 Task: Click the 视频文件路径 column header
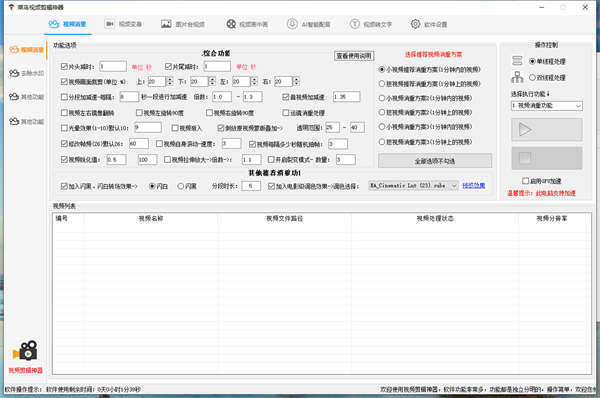pos(285,219)
